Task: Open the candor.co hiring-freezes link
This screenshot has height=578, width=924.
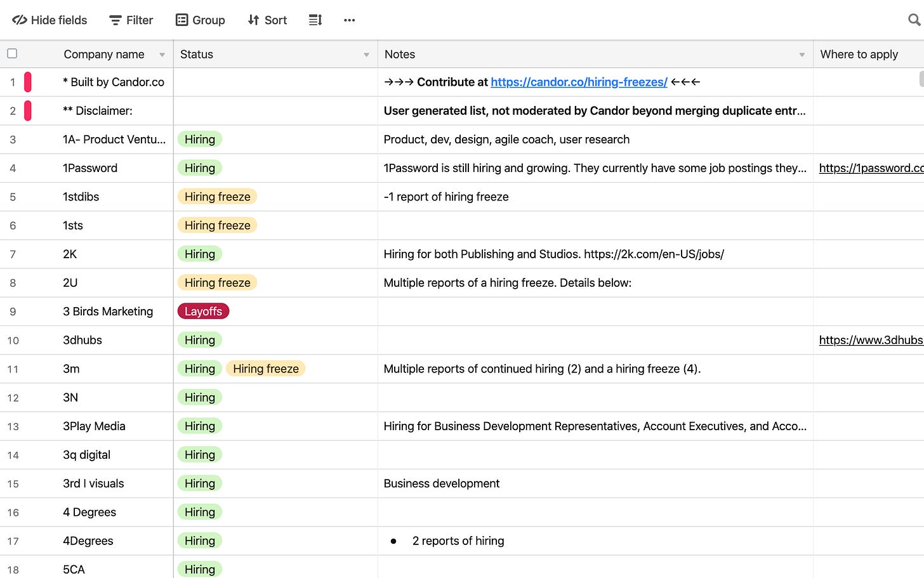Action: (579, 82)
